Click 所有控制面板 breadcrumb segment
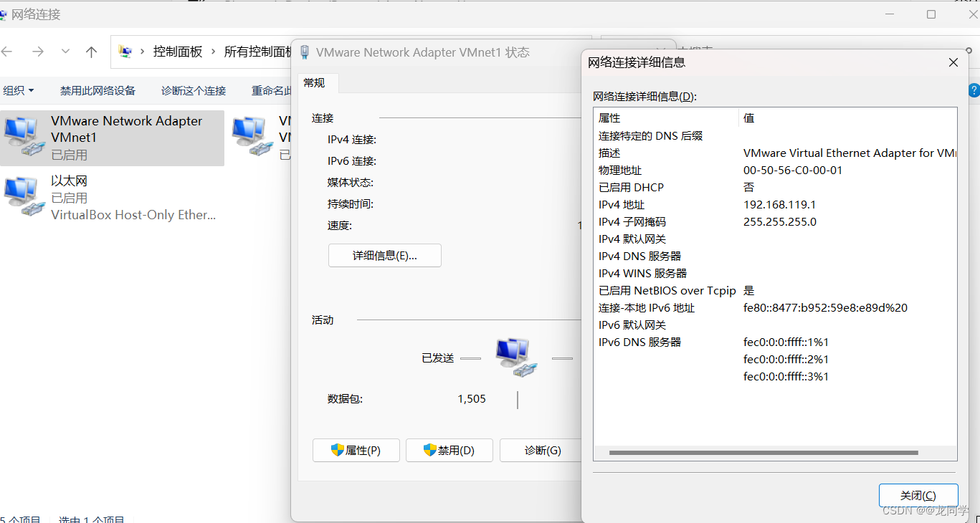The image size is (980, 523). (x=258, y=52)
